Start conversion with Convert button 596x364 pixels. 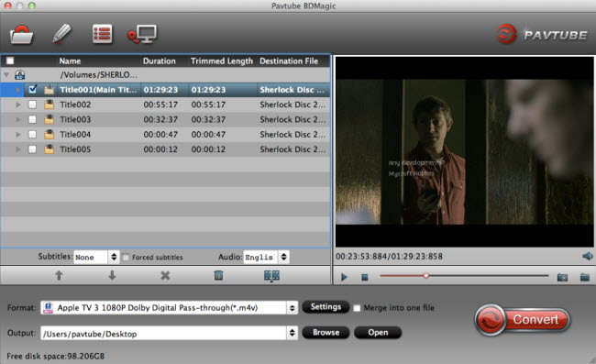coord(523,320)
